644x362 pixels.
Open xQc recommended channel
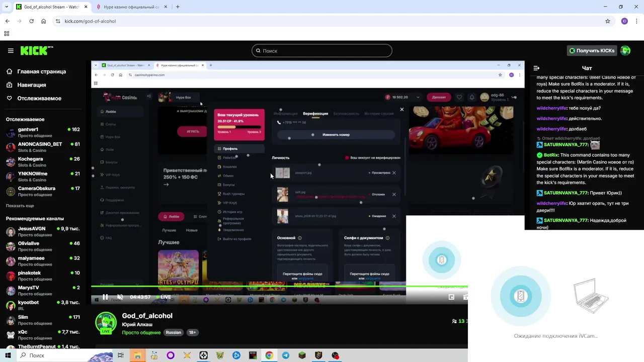point(43,335)
